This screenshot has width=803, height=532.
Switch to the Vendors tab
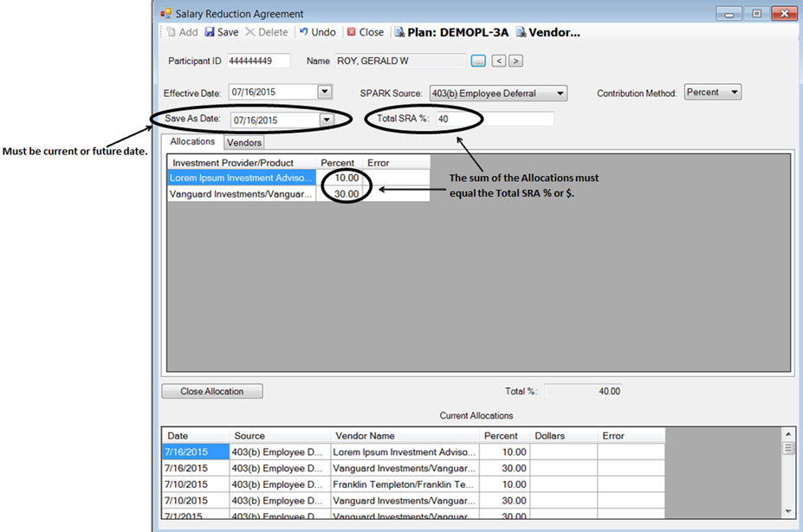(244, 142)
